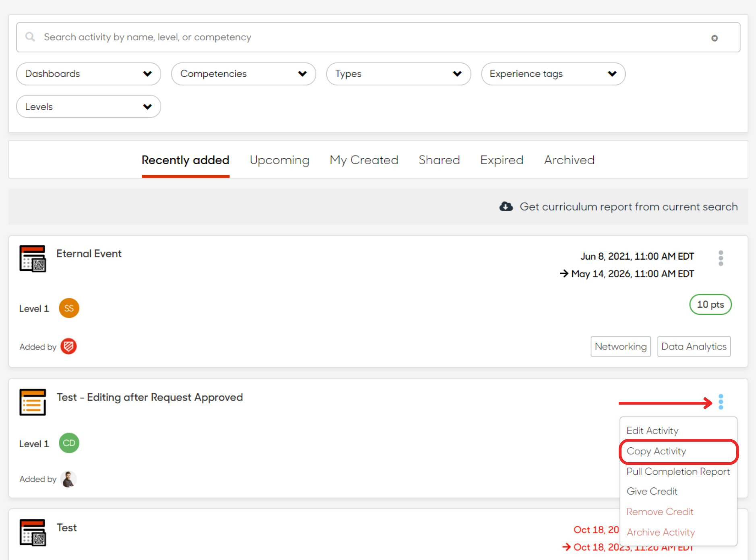Click the three-dot menu for Test – Editing activity
This screenshot has width=756, height=560.
721,402
